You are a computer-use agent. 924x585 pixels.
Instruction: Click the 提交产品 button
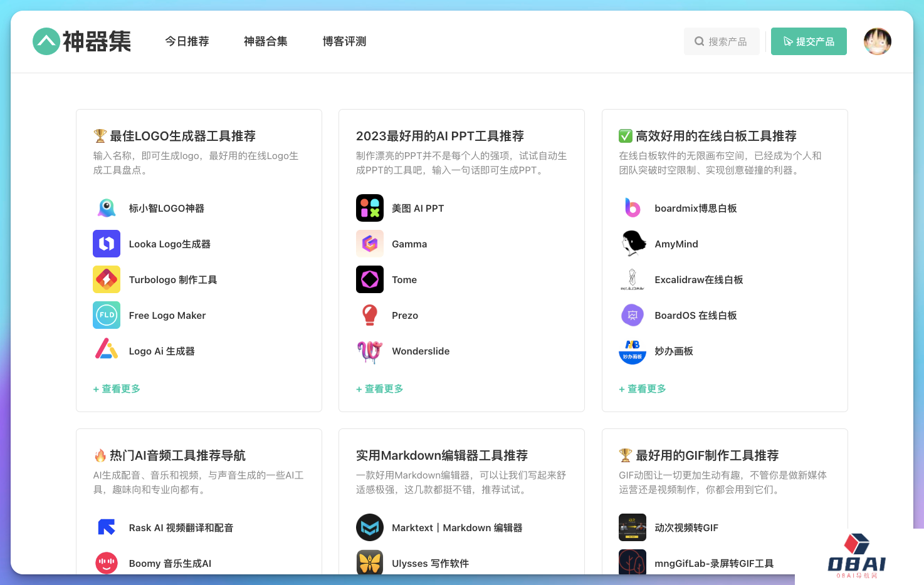809,41
